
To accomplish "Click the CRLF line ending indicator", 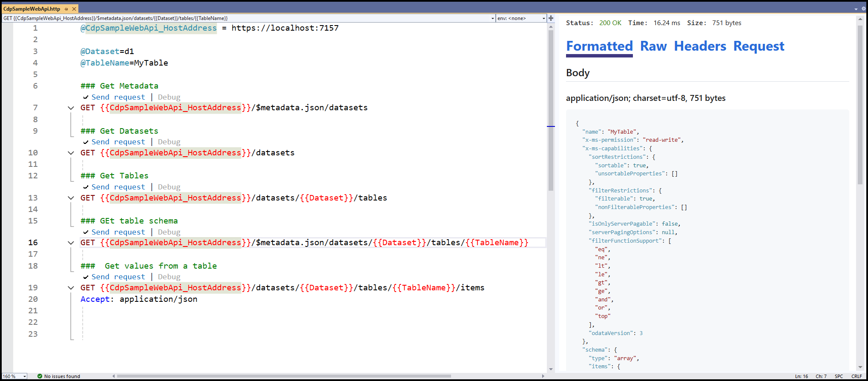I will tap(857, 376).
